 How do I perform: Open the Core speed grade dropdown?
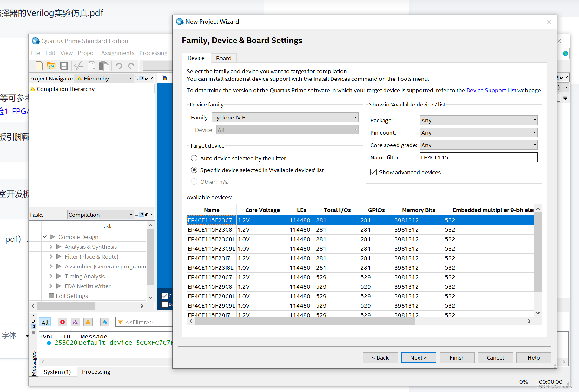(478, 145)
